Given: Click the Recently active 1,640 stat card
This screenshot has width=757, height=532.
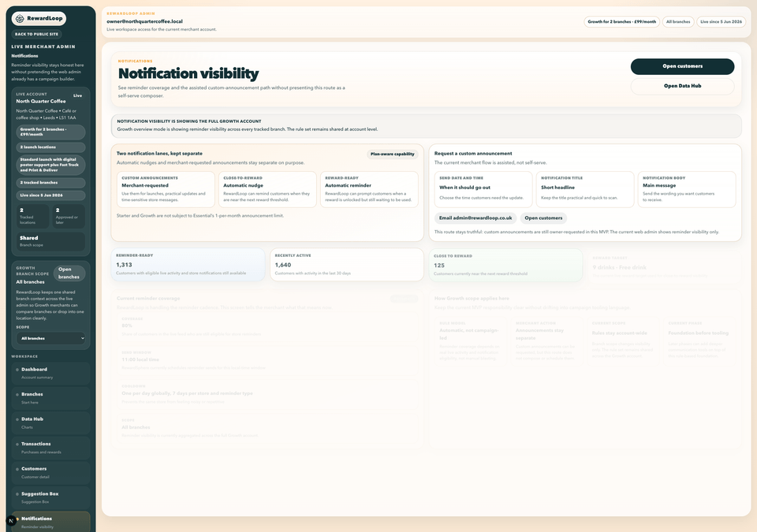Looking at the screenshot, I should click(x=347, y=265).
